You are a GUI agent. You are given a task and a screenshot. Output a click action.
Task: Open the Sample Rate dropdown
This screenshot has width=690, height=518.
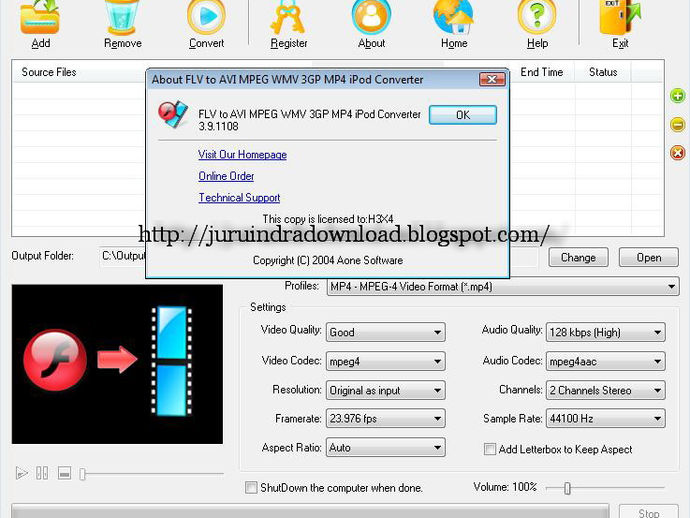coord(606,419)
